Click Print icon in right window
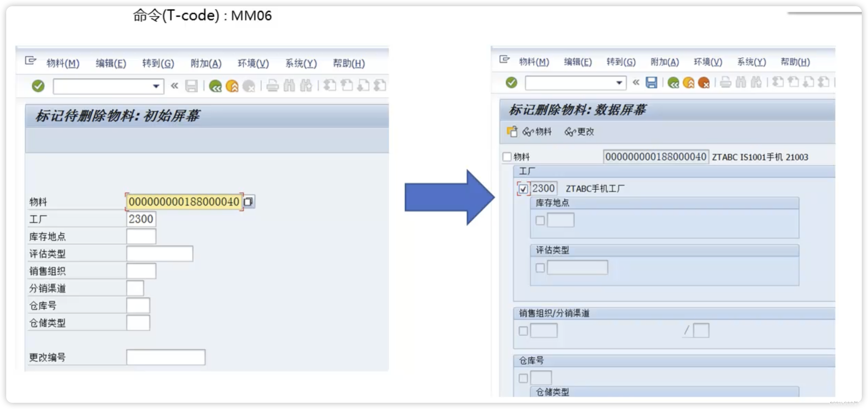The image size is (868, 409). (726, 83)
